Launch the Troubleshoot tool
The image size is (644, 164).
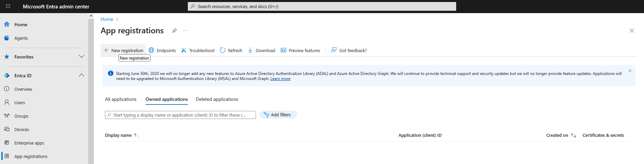[x=198, y=50]
